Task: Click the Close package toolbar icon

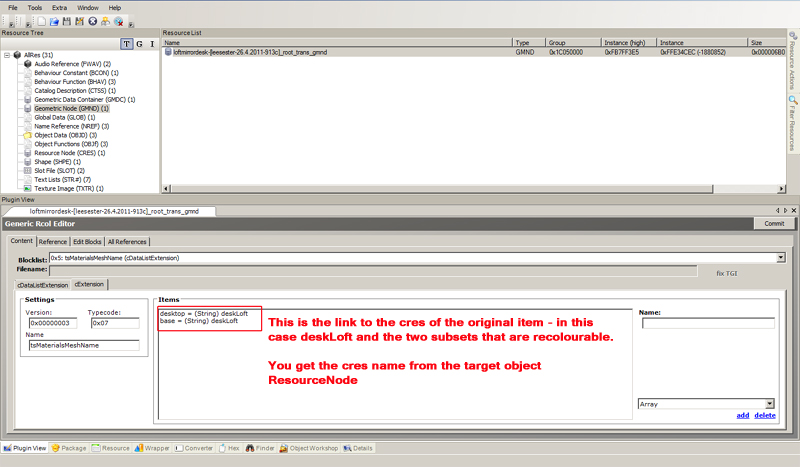Action: point(93,21)
